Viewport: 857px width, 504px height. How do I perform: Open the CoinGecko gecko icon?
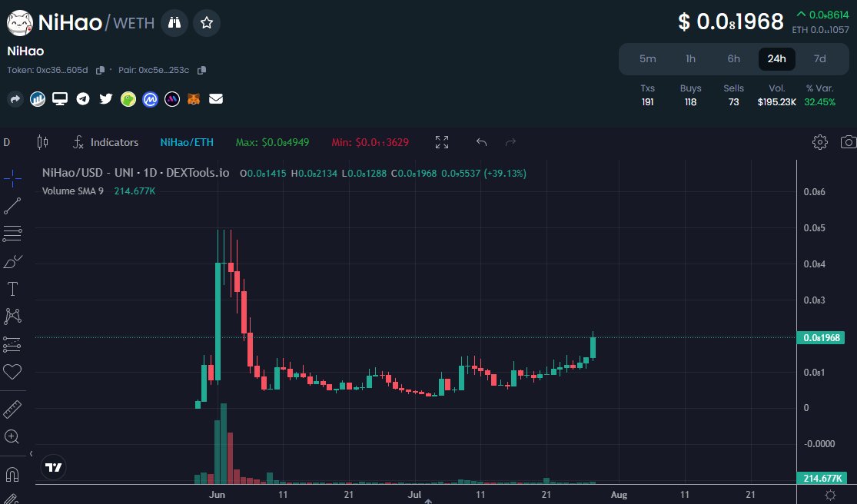pyautogui.click(x=128, y=99)
